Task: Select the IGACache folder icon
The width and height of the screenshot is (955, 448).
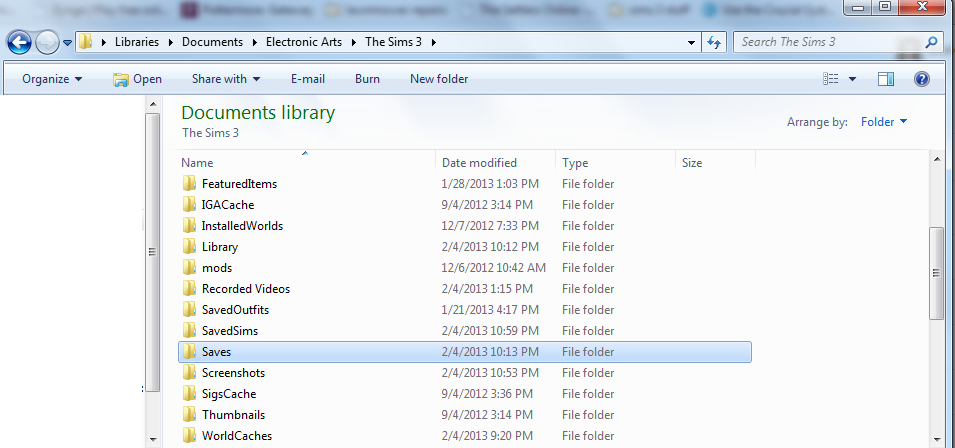Action: [x=189, y=205]
